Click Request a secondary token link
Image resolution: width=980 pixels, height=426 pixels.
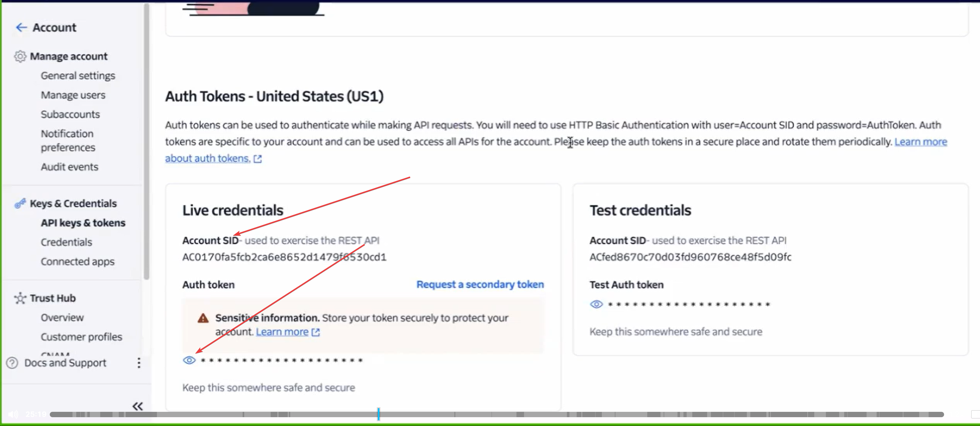[x=480, y=285]
